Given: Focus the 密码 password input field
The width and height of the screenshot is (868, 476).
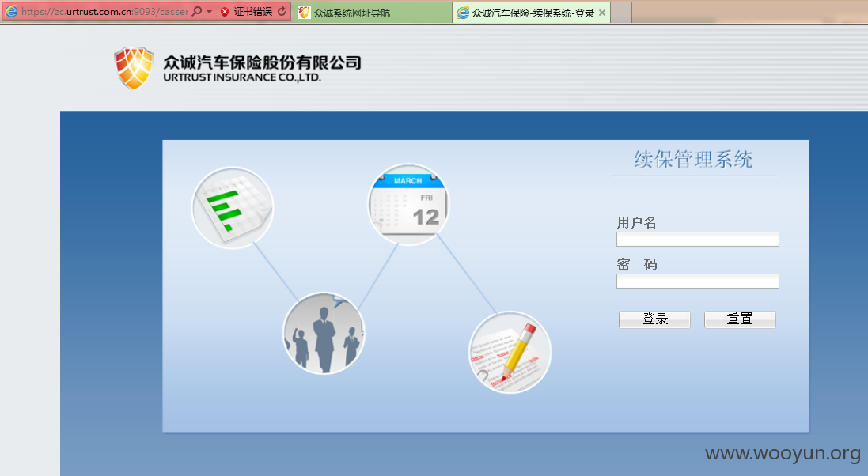Looking at the screenshot, I should click(x=698, y=281).
